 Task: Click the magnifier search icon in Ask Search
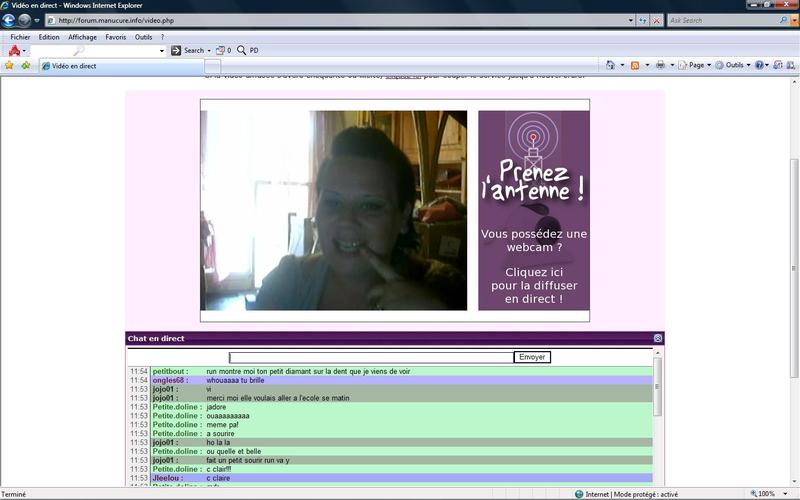click(781, 20)
